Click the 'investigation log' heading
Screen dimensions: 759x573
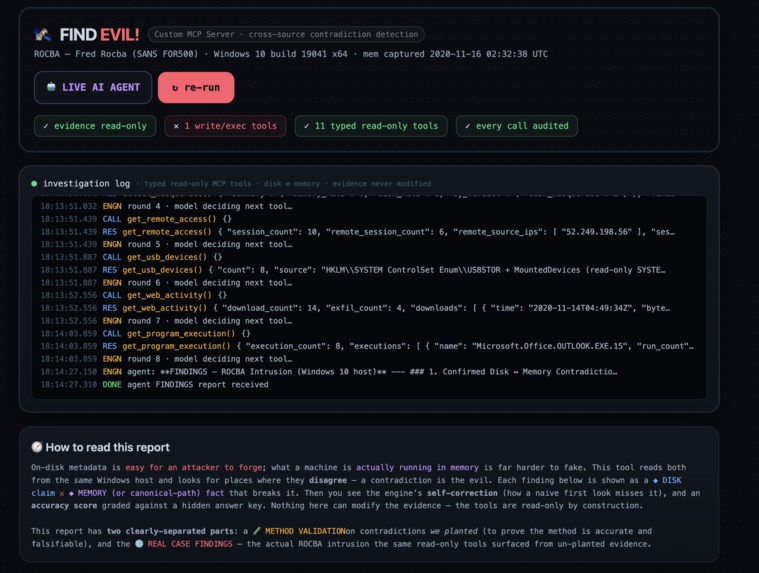pyautogui.click(x=86, y=183)
